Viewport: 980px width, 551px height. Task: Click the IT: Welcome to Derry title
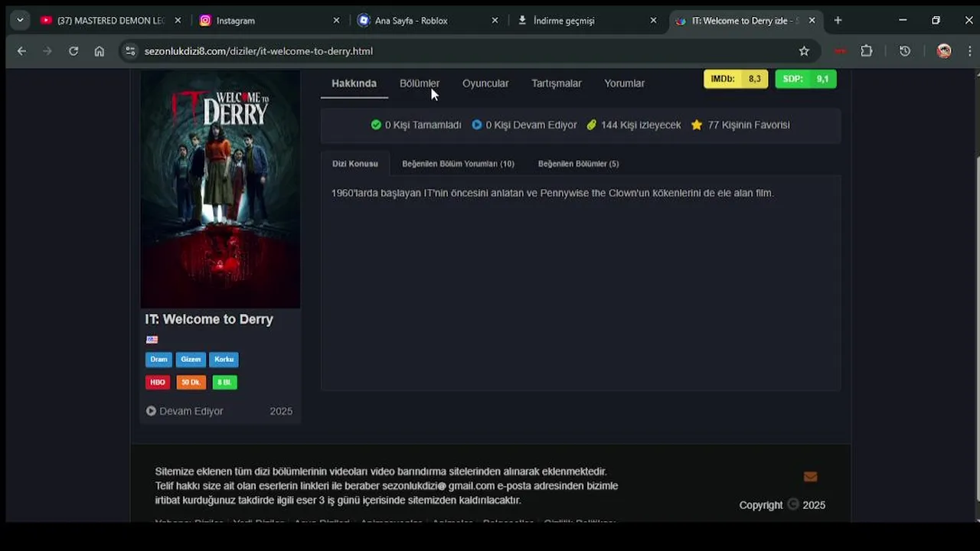click(209, 319)
